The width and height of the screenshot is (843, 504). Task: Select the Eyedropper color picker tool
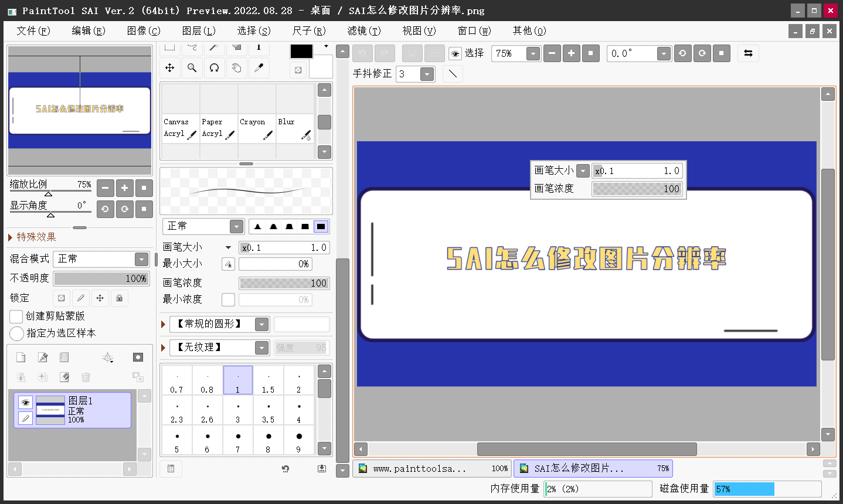[259, 68]
